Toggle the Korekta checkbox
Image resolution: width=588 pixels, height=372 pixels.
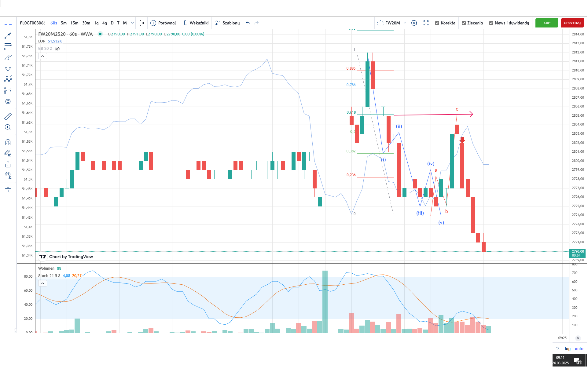click(x=437, y=23)
